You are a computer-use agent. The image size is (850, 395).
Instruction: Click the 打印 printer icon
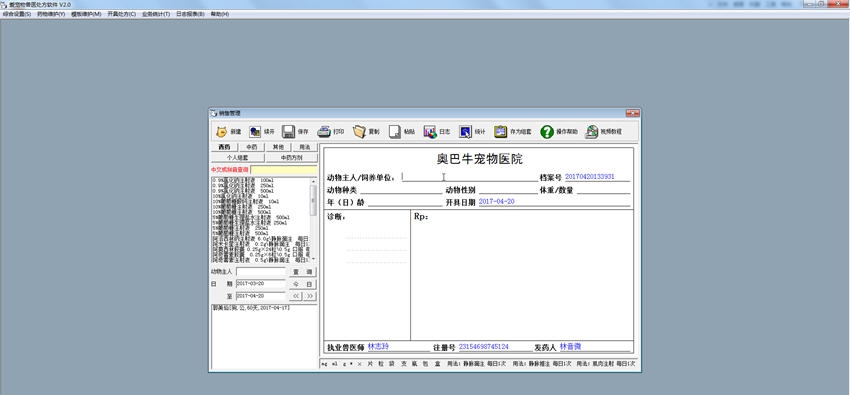pyautogui.click(x=324, y=132)
